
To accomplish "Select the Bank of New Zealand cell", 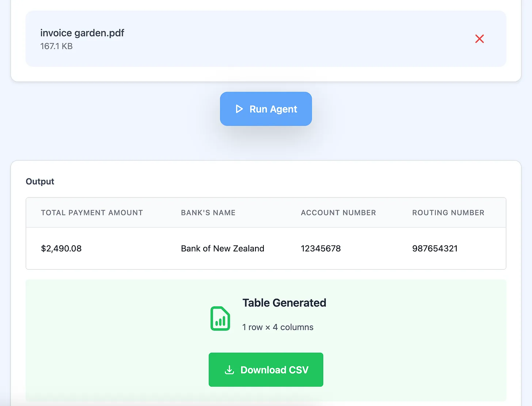I will pos(222,248).
